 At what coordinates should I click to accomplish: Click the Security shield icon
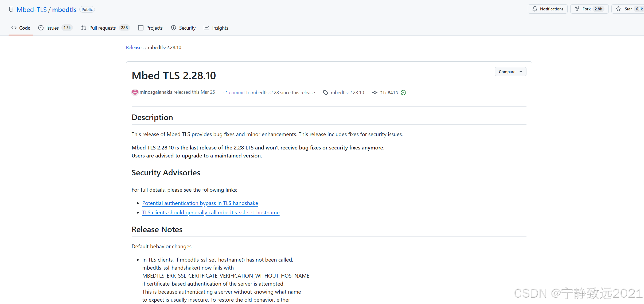point(174,28)
